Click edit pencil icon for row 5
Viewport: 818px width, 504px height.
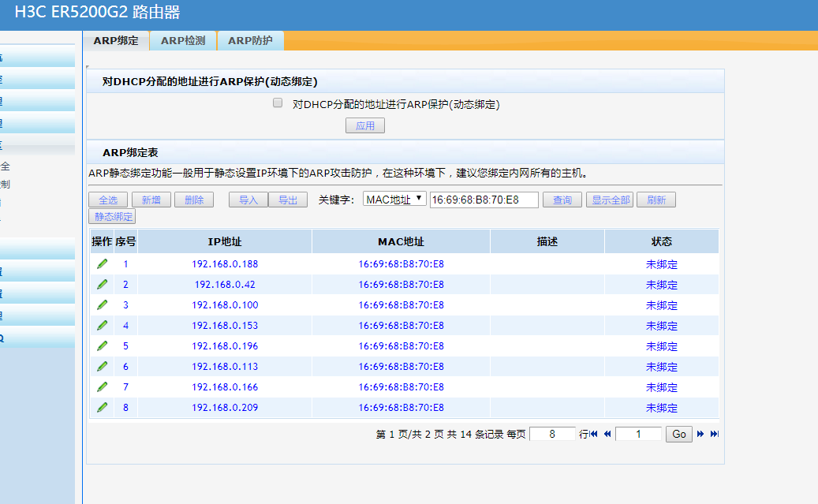(102, 346)
